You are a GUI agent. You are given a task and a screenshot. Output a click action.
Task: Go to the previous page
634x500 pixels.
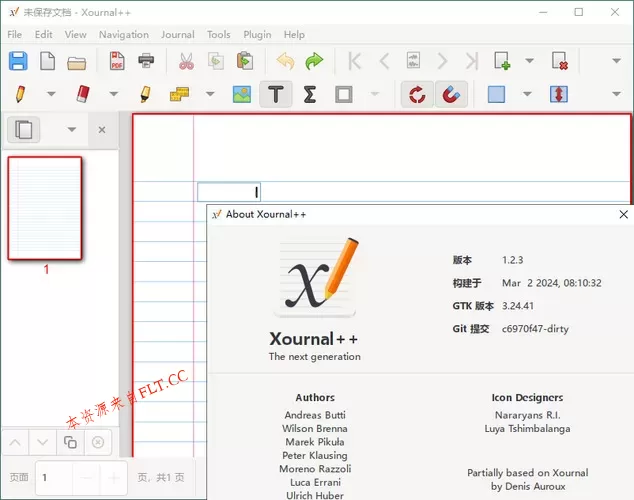(384, 61)
